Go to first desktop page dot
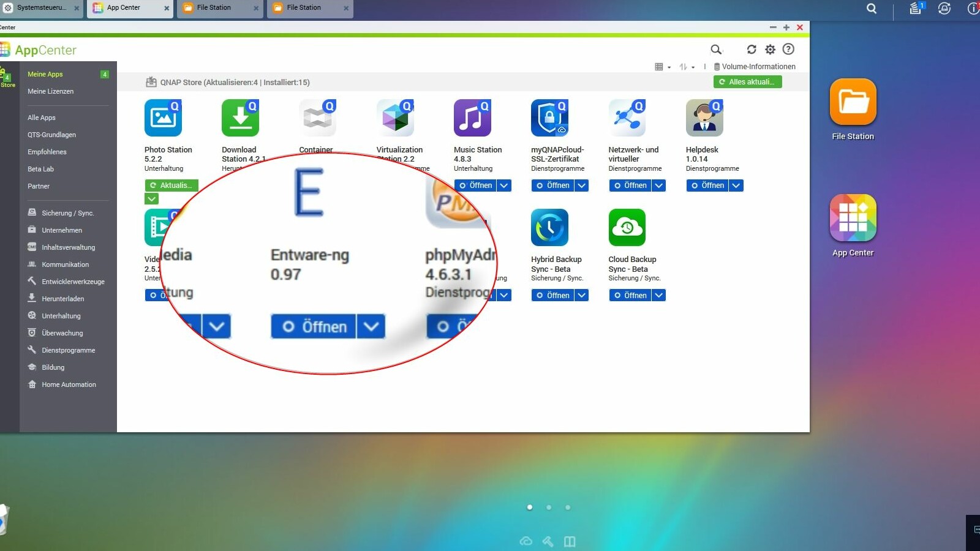The image size is (980, 551). [x=530, y=507]
